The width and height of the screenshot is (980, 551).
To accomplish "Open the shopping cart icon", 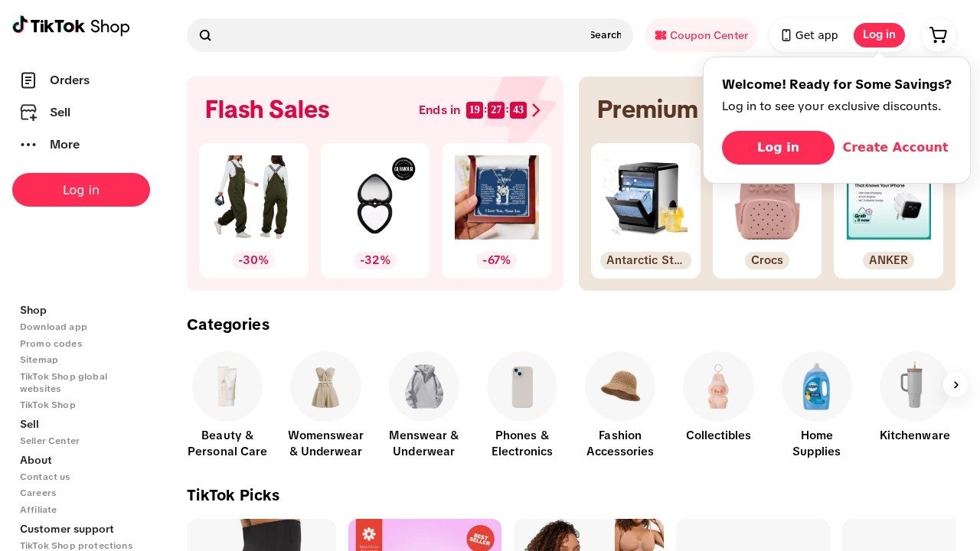I will 938,35.
